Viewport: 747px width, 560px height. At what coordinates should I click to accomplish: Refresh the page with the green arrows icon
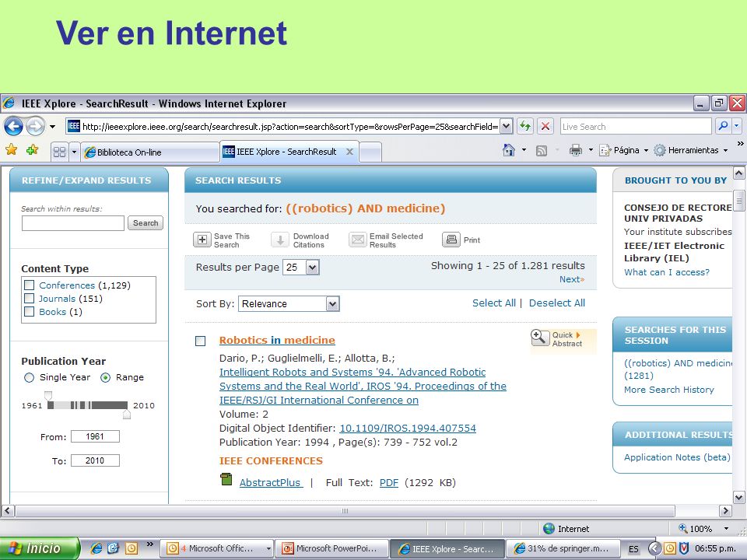[x=525, y=126]
